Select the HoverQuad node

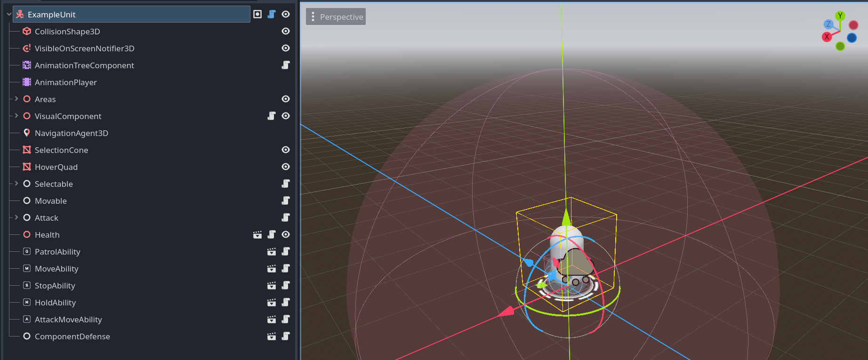pos(56,167)
